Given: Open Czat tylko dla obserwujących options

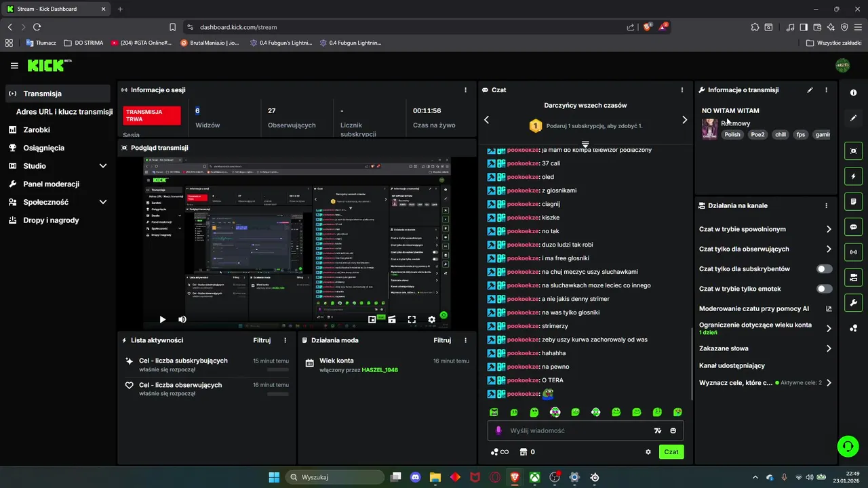Looking at the screenshot, I should (x=766, y=249).
